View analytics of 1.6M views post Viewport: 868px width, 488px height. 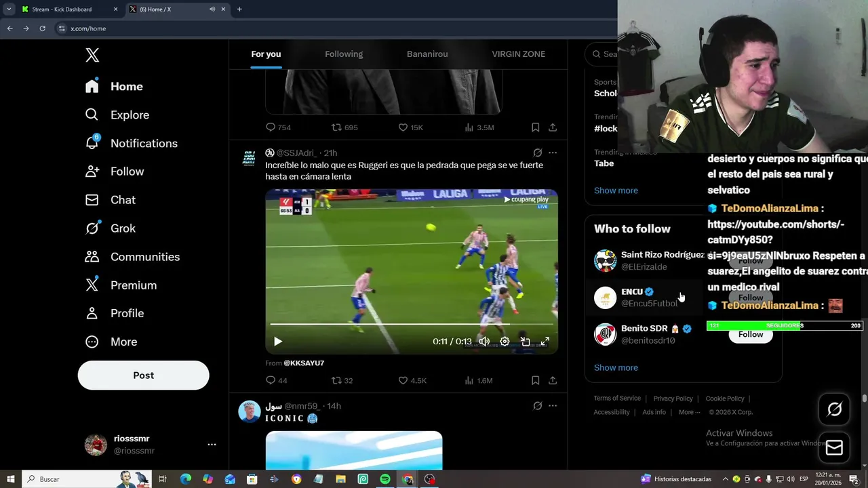pyautogui.click(x=479, y=380)
